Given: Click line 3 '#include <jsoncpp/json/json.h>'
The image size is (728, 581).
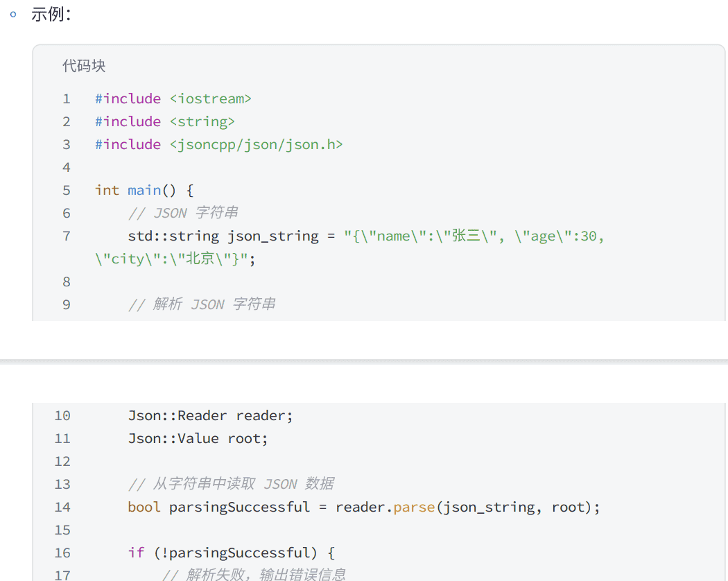Looking at the screenshot, I should tap(218, 144).
